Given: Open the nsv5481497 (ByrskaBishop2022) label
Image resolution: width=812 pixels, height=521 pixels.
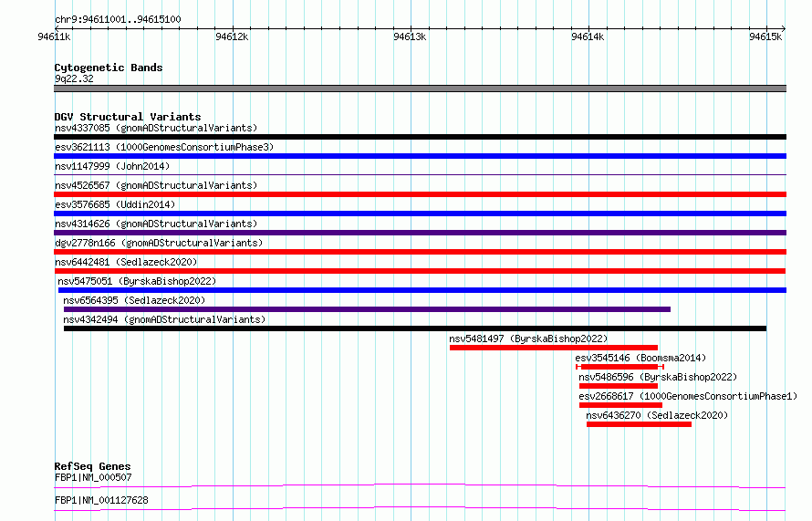Looking at the screenshot, I should (528, 339).
